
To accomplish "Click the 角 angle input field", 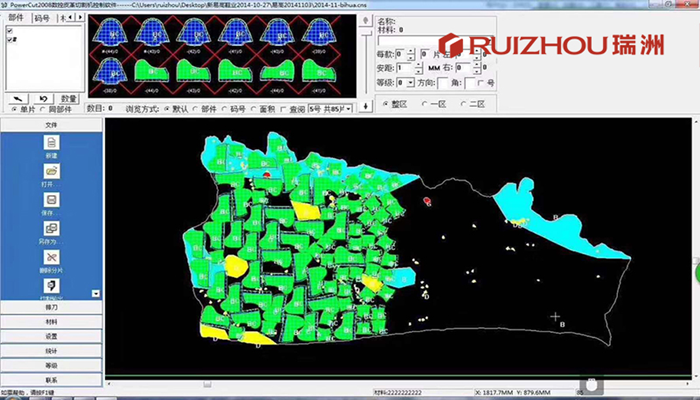I will (x=470, y=83).
